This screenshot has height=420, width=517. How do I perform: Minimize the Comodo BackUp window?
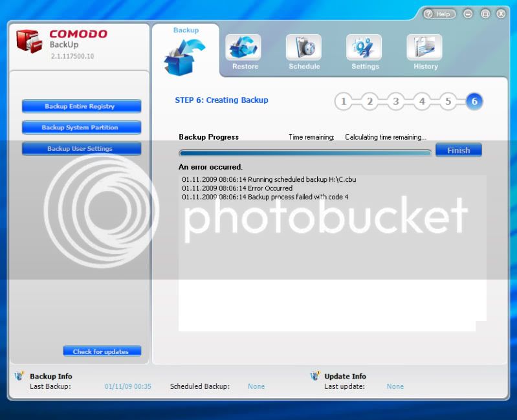468,14
